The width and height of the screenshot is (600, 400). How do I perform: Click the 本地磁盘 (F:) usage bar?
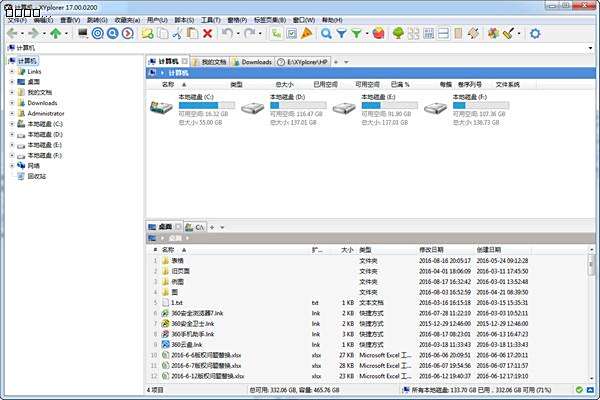coord(481,105)
